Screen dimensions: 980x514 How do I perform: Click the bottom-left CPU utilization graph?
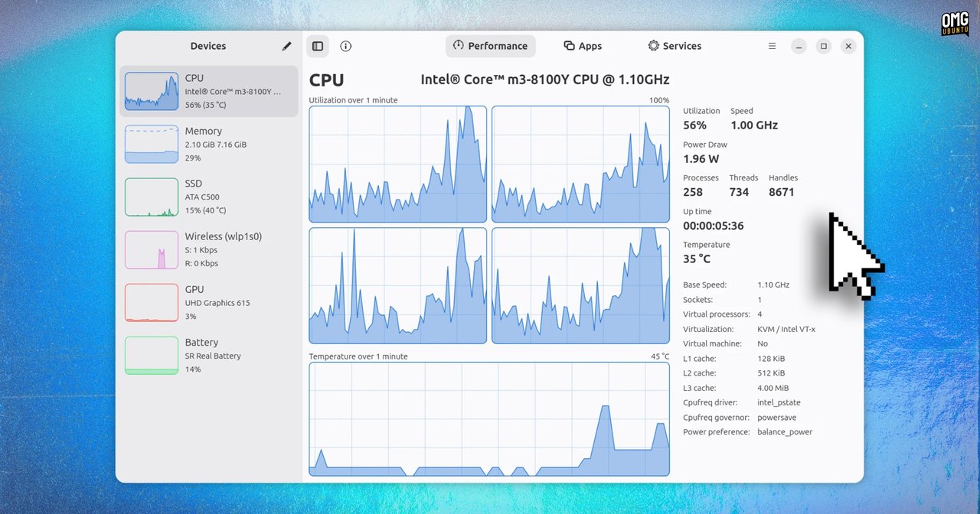[x=397, y=285]
